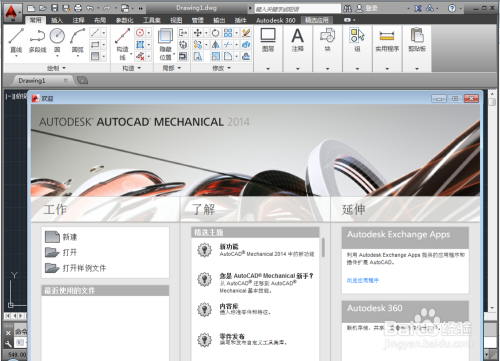Open the dropdown arrow under 图层
This screenshot has width=500, height=361.
(268, 69)
